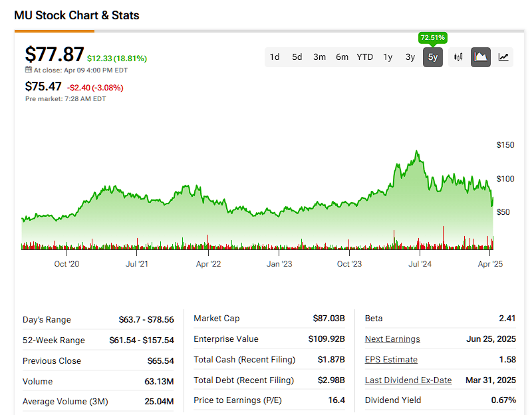Click the Total Cash value $1.87B
The width and height of the screenshot is (532, 415).
pos(331,360)
